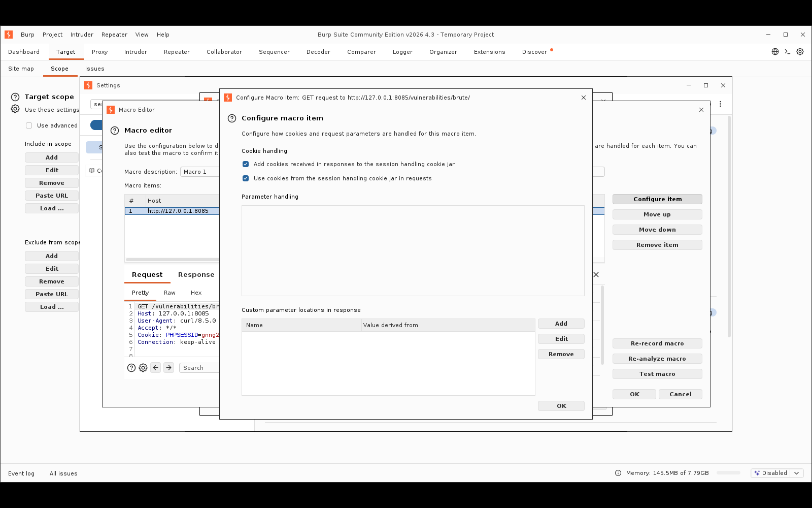The height and width of the screenshot is (508, 812).
Task: Switch to Raw view in request viewer
Action: [170, 293]
